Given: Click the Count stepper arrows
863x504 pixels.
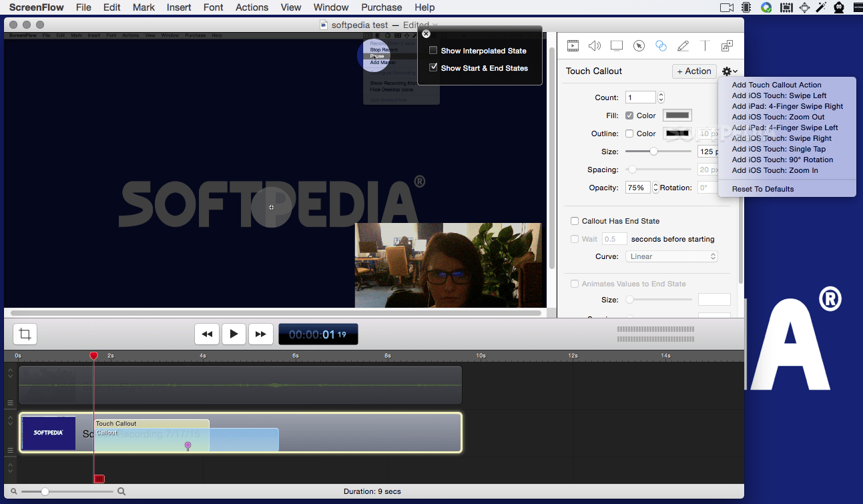Looking at the screenshot, I should coord(661,97).
